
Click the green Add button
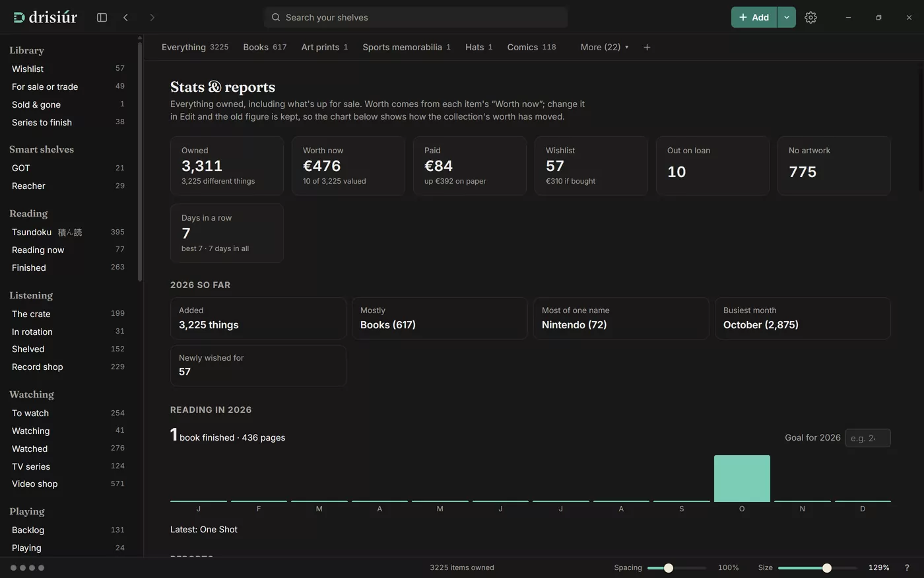[754, 17]
